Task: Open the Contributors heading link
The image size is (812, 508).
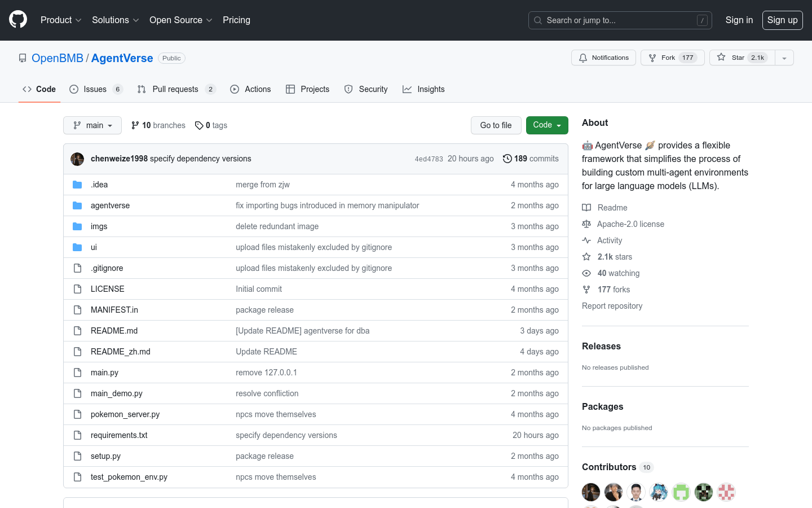Action: click(x=617, y=467)
